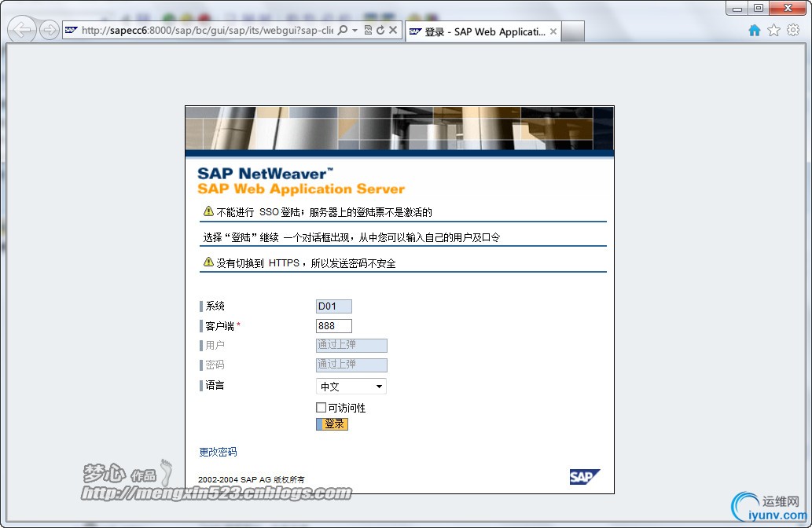Click the SAP logo at the form's bottom

[584, 477]
